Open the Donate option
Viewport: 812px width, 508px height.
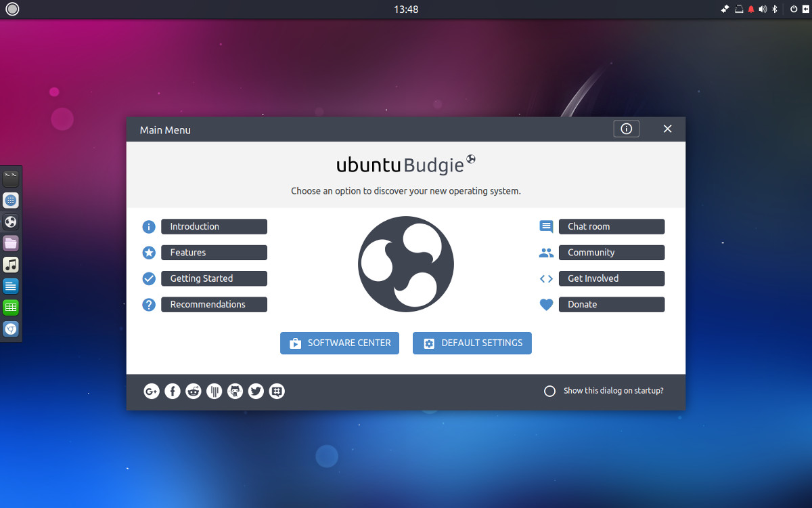coord(612,304)
